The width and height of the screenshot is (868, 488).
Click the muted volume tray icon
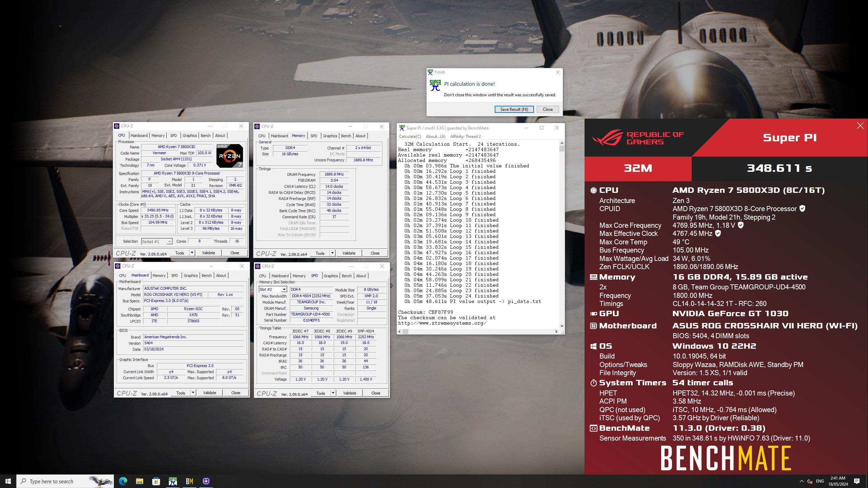[810, 481]
